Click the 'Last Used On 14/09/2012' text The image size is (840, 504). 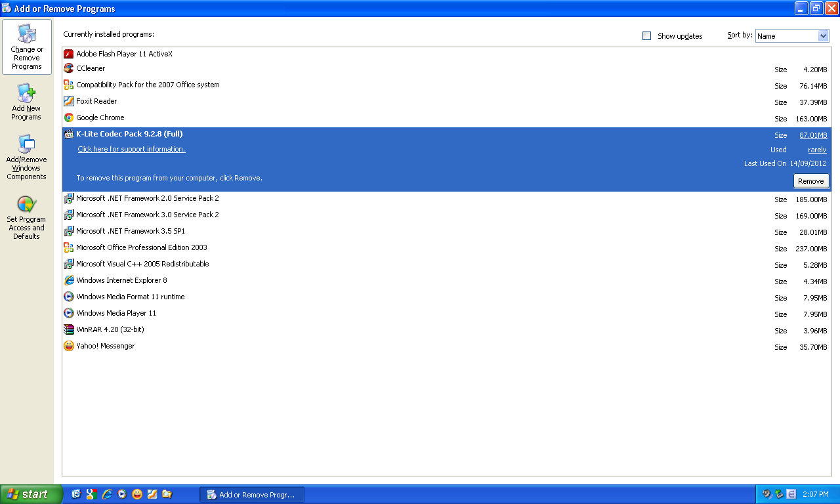pos(786,163)
